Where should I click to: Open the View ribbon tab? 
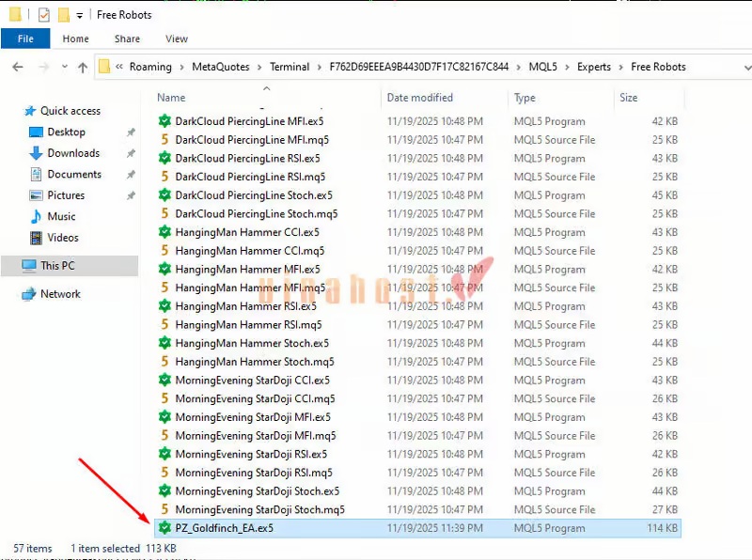(x=177, y=39)
